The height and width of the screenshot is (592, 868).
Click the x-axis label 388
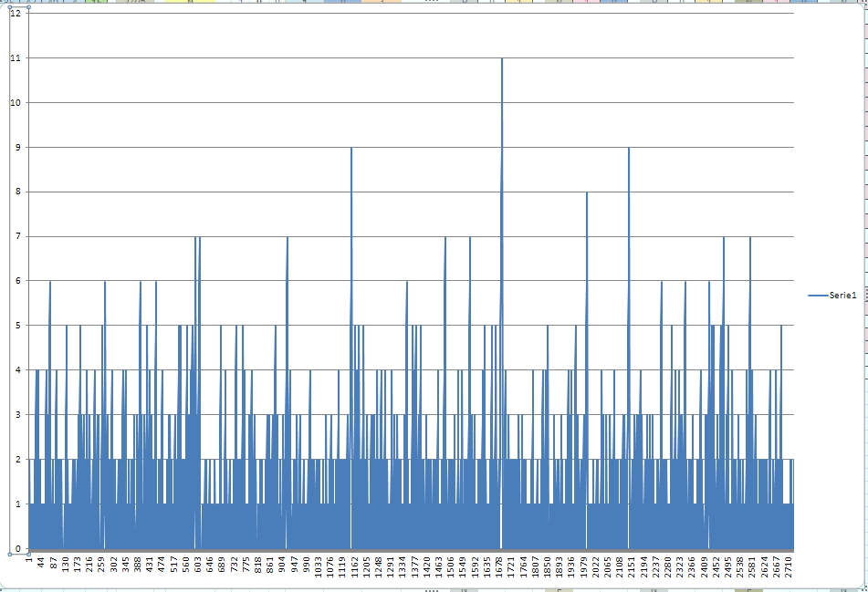tap(137, 564)
